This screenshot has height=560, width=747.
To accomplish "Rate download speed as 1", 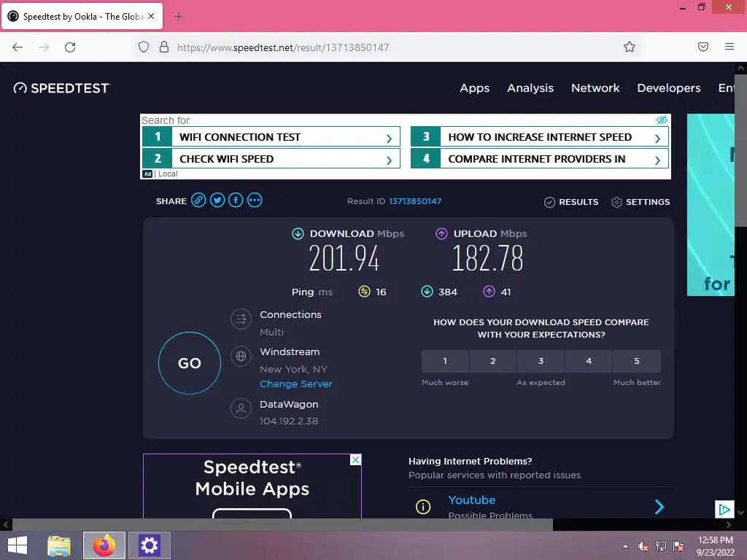I will [x=445, y=361].
